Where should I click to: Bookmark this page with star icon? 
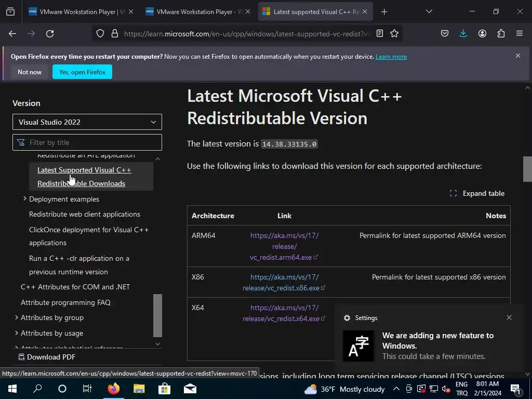(x=394, y=34)
